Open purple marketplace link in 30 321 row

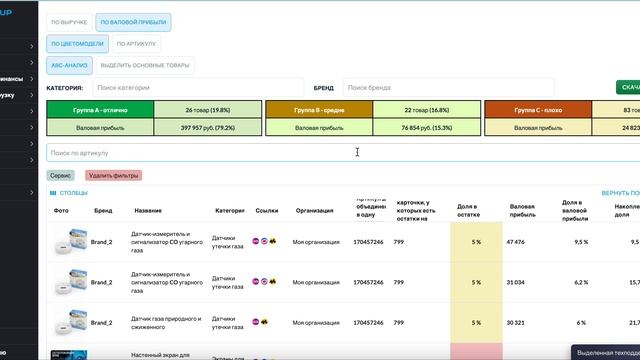click(256, 322)
